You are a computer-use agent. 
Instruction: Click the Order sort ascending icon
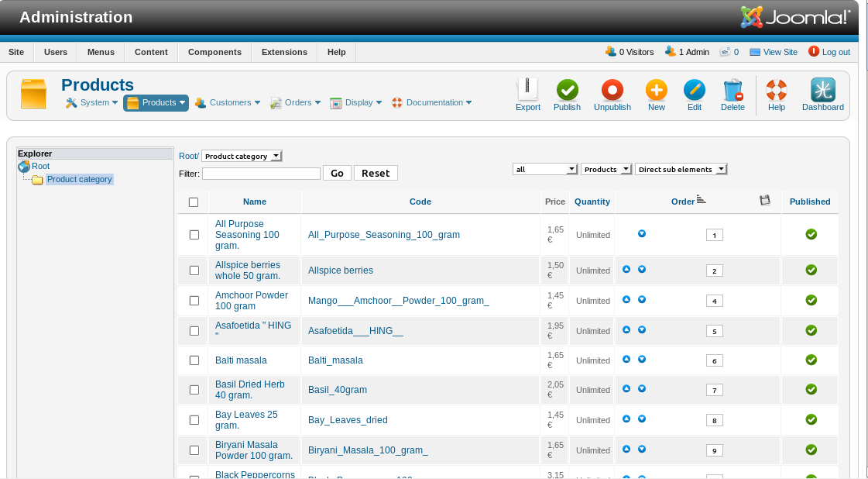click(x=702, y=200)
